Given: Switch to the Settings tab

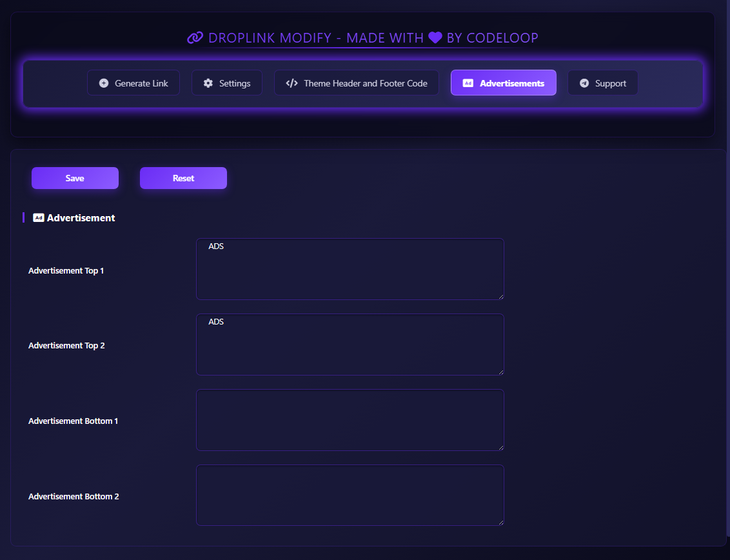Looking at the screenshot, I should (x=227, y=83).
